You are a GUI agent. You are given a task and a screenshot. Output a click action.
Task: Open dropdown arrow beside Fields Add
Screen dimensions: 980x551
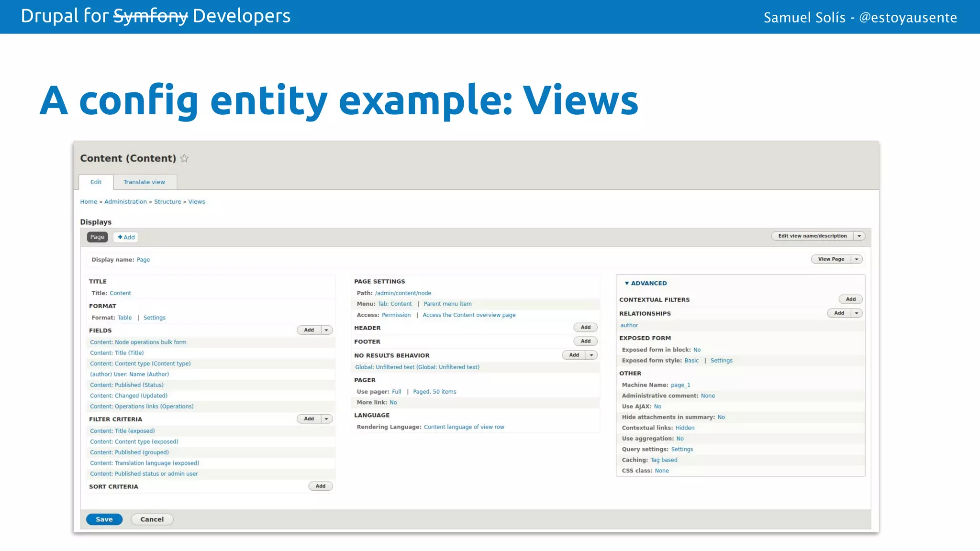(327, 330)
